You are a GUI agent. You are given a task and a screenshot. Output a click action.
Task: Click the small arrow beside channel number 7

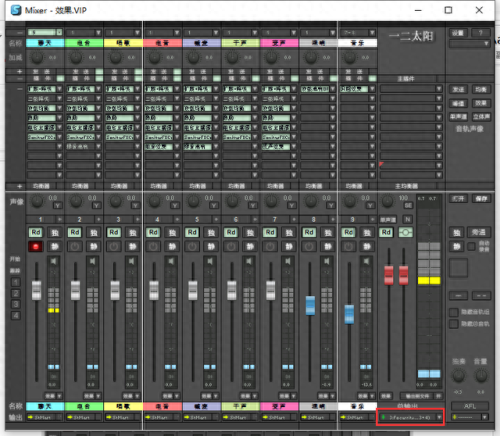[x=294, y=219]
